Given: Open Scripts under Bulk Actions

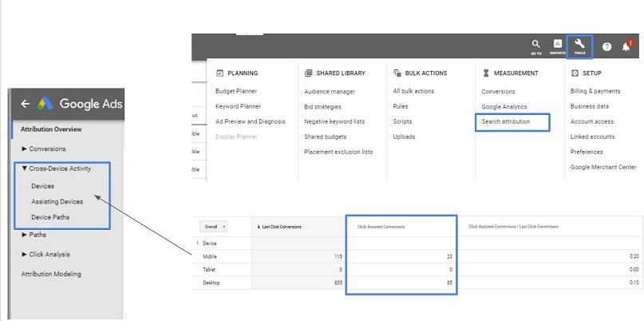Looking at the screenshot, I should click(x=402, y=121).
